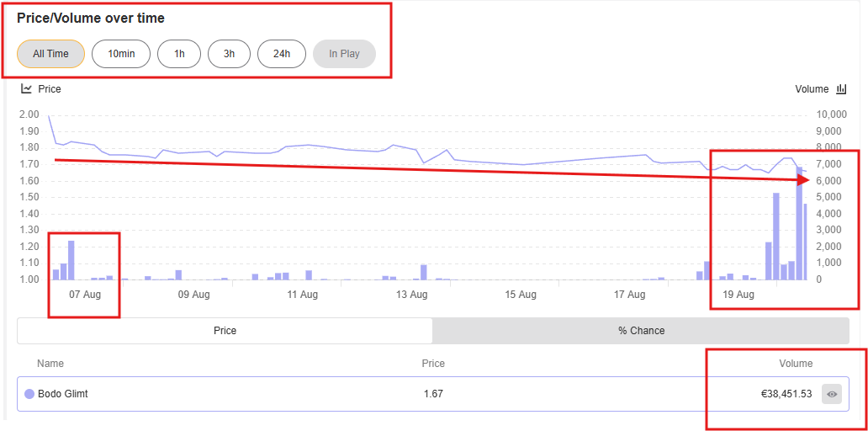Click the 09 Aug axis date label

pyautogui.click(x=193, y=295)
